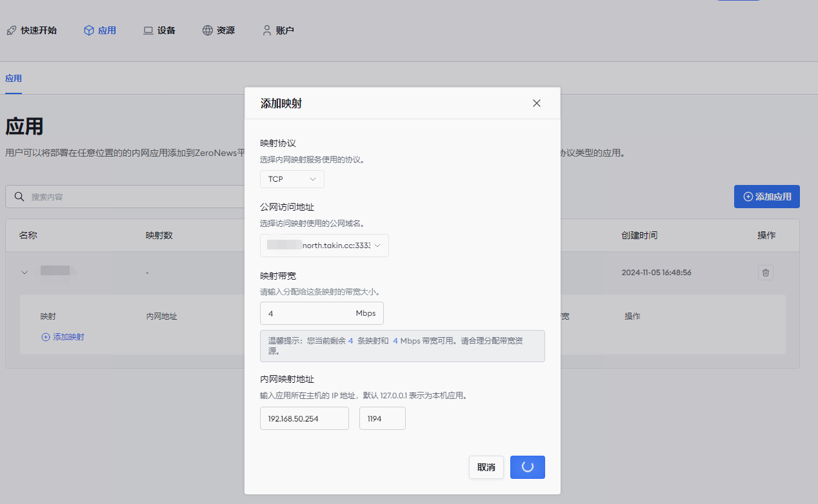Image resolution: width=818 pixels, height=504 pixels.
Task: Open the 资源 resources section
Action: point(219,30)
